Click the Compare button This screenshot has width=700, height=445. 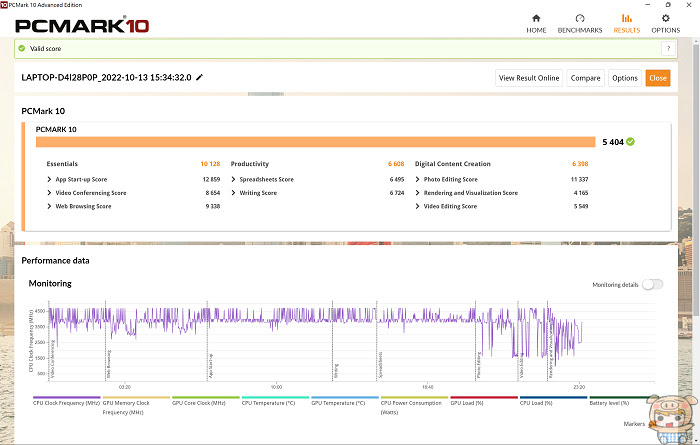click(585, 78)
